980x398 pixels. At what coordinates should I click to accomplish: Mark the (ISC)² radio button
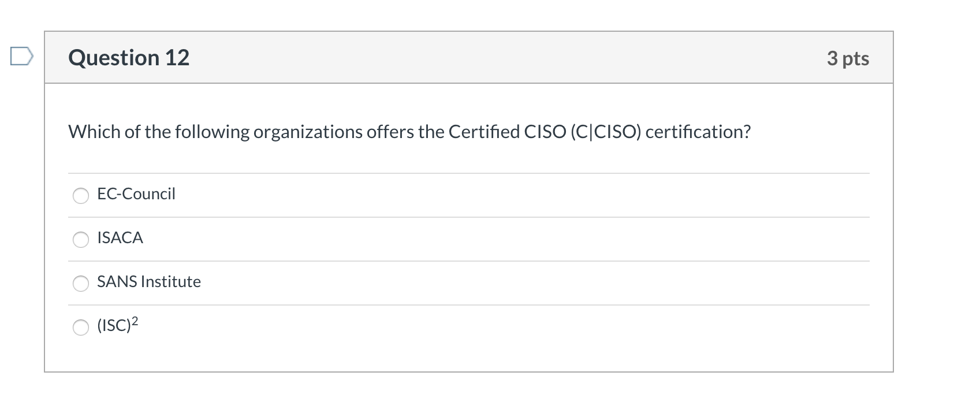click(x=81, y=328)
